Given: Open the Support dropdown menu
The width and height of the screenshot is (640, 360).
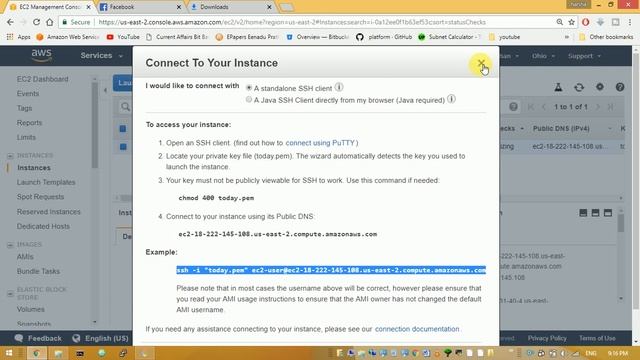Looking at the screenshot, I should (584, 56).
